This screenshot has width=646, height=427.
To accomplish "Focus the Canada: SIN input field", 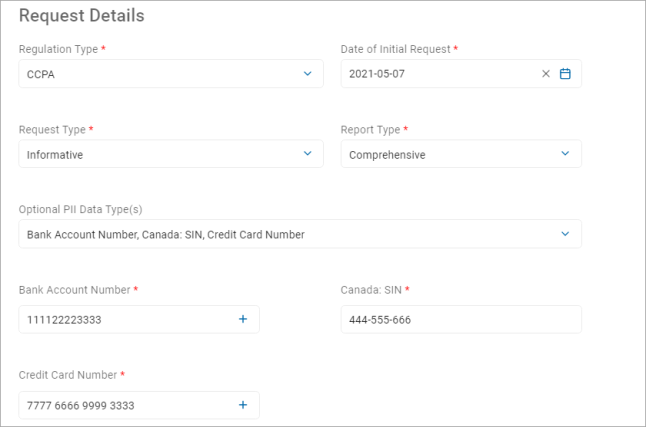I will (460, 320).
